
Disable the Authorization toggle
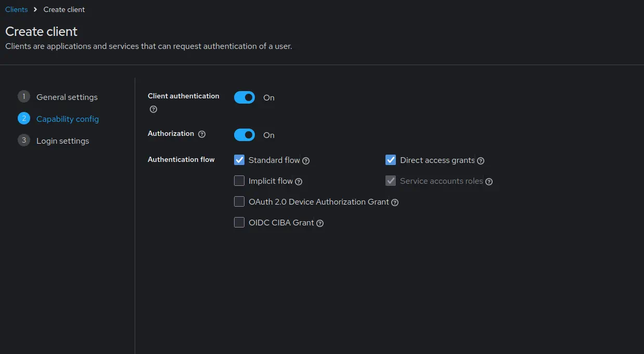(x=244, y=135)
